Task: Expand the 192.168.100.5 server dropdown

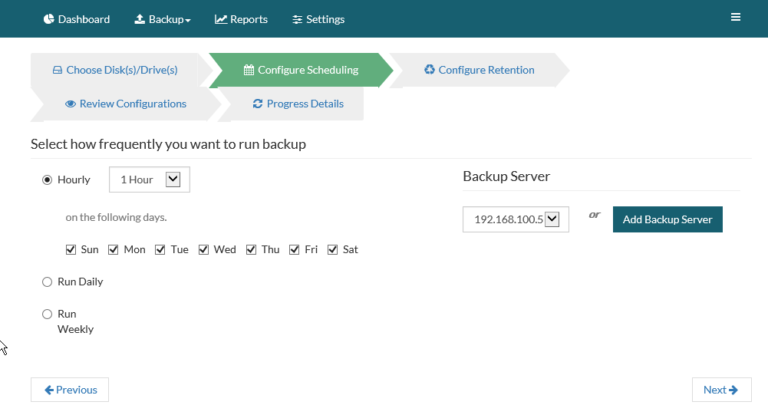Action: pyautogui.click(x=516, y=219)
